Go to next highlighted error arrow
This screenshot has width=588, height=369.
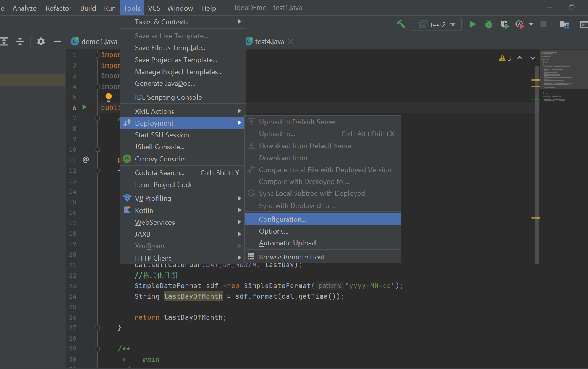coord(533,58)
